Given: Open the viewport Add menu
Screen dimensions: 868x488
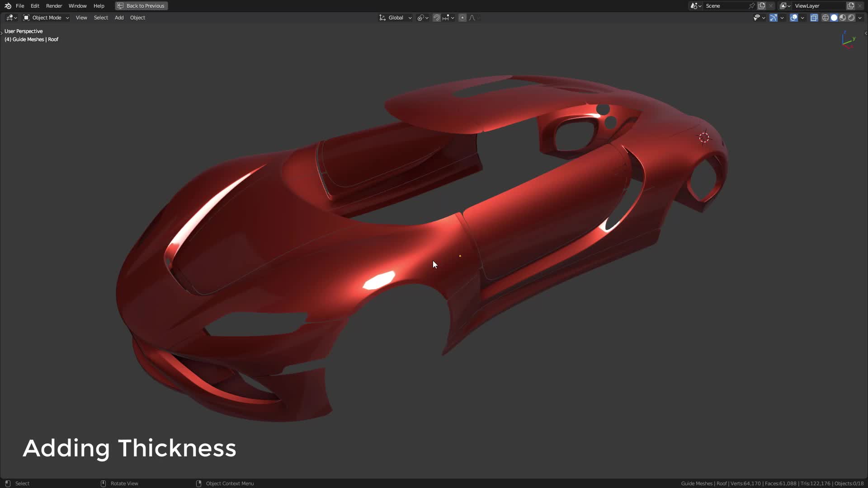Looking at the screenshot, I should pyautogui.click(x=119, y=18).
